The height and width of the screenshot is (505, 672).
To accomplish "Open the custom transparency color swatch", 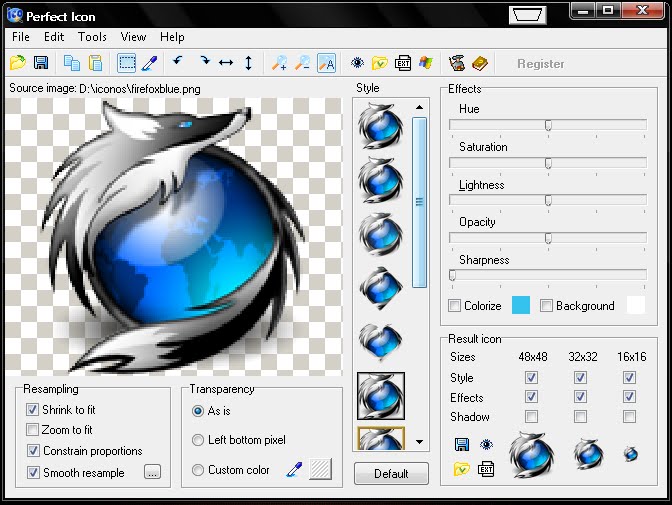I will (x=320, y=469).
